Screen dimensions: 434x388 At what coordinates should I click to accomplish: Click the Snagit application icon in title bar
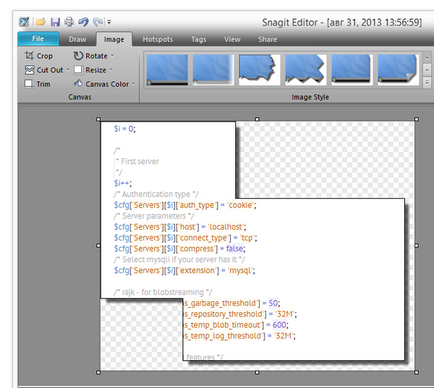tap(24, 22)
